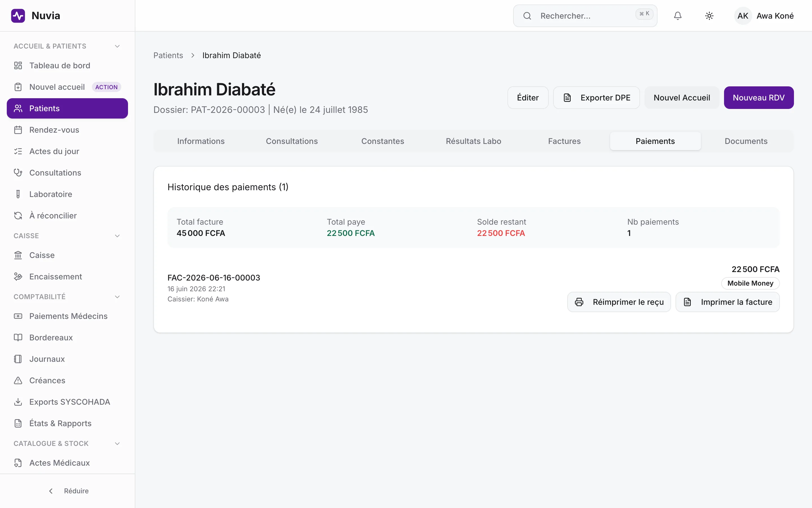Switch to the Constantes tab
This screenshot has height=508, width=812.
(383, 141)
